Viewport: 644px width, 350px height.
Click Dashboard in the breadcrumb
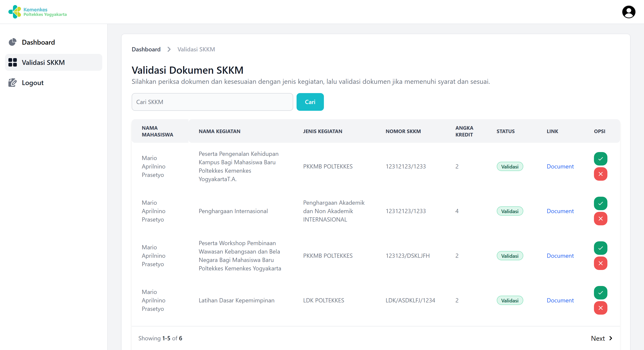tap(146, 49)
